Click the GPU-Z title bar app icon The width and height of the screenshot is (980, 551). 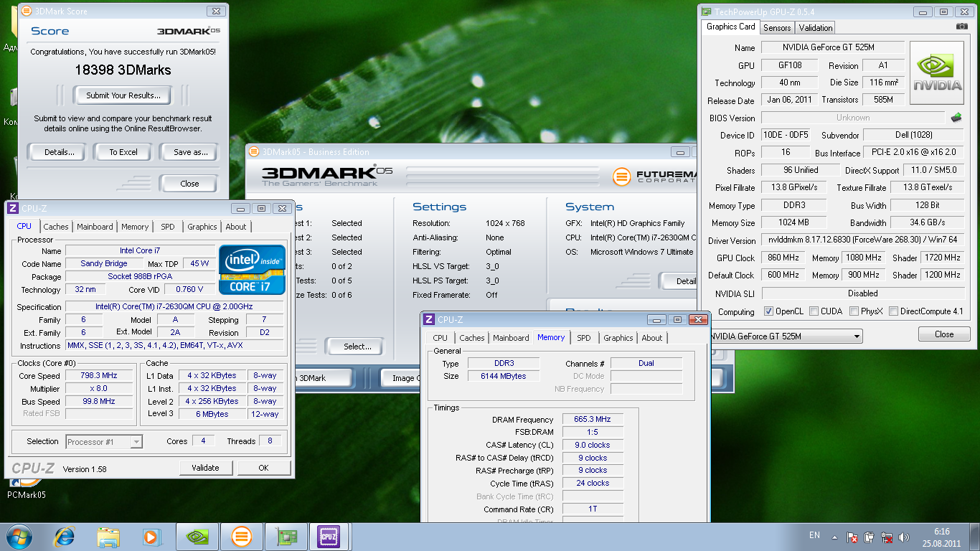[x=706, y=11]
